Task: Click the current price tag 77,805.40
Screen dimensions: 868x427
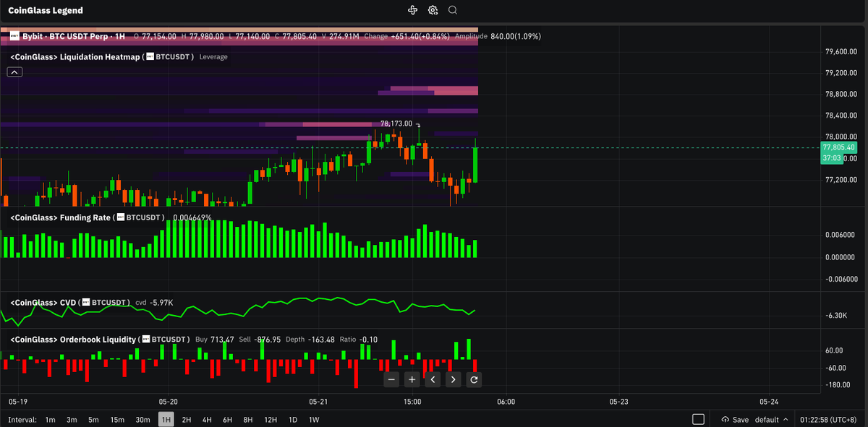Action: click(x=839, y=147)
